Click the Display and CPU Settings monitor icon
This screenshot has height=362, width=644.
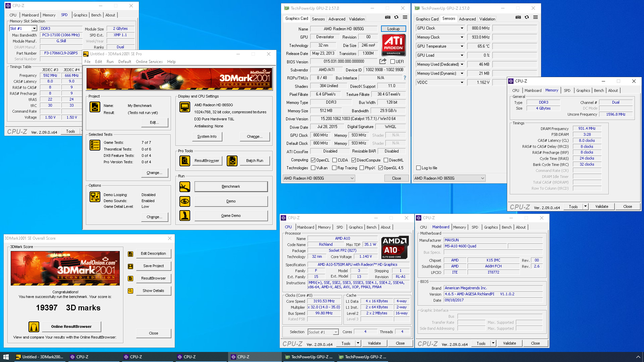[185, 107]
